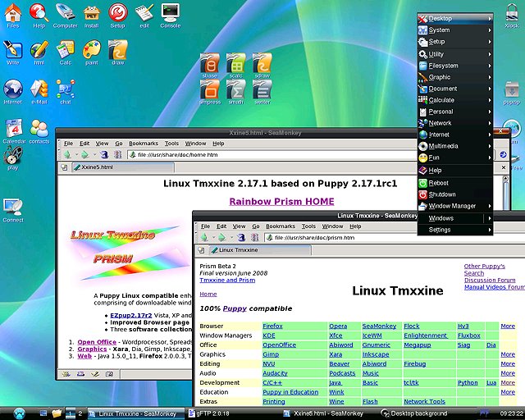Open the Firefox browser link
Image resolution: width=525 pixels, height=420 pixels.
pos(272,326)
